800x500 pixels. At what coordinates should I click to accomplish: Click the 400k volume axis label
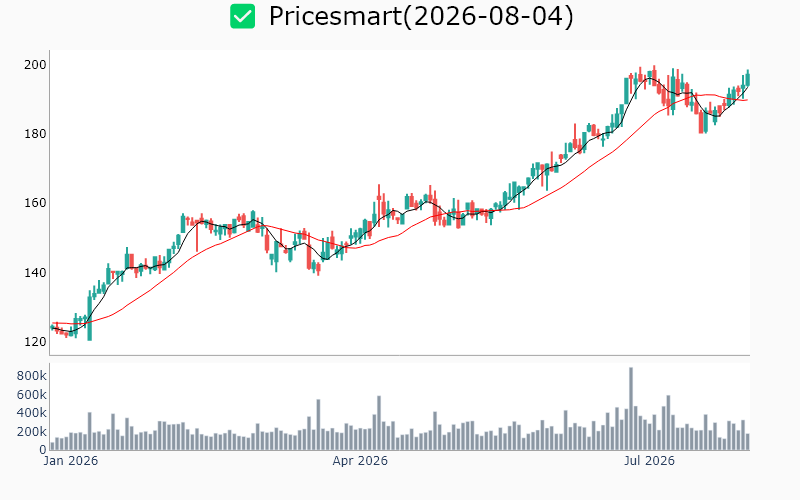32,413
